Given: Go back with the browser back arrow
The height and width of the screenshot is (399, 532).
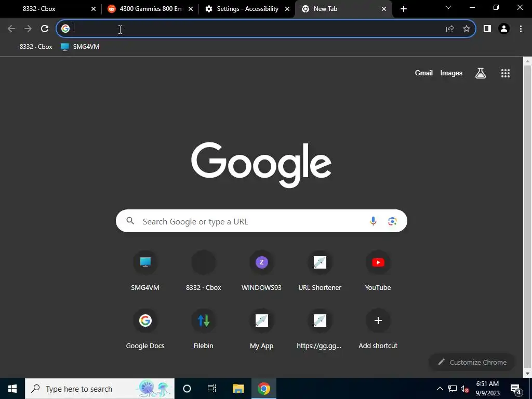Looking at the screenshot, I should 11,29.
